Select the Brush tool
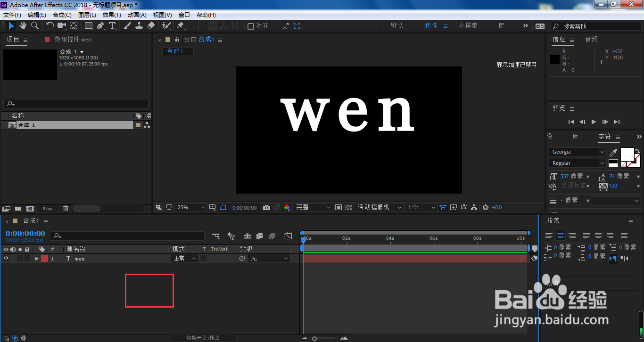 coord(127,26)
